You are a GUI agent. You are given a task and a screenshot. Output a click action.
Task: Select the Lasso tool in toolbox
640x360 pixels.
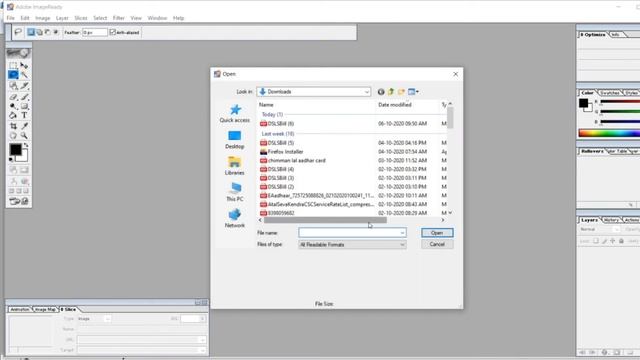(13, 75)
